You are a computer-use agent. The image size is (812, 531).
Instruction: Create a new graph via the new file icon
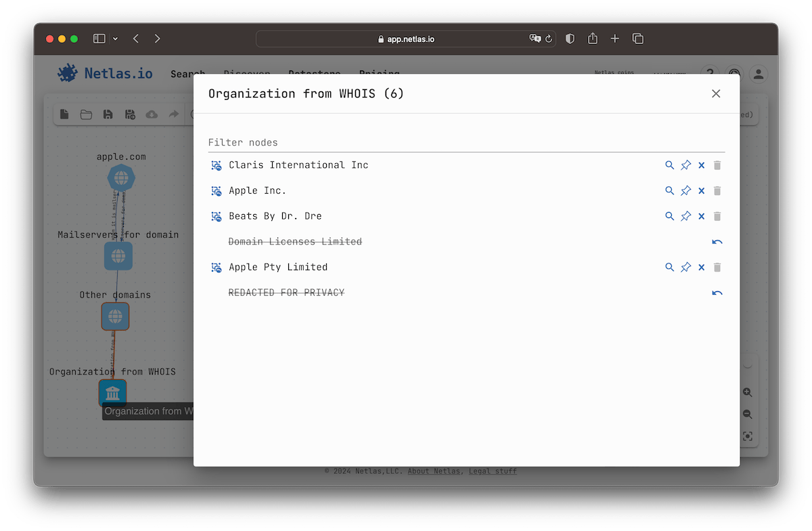click(64, 114)
